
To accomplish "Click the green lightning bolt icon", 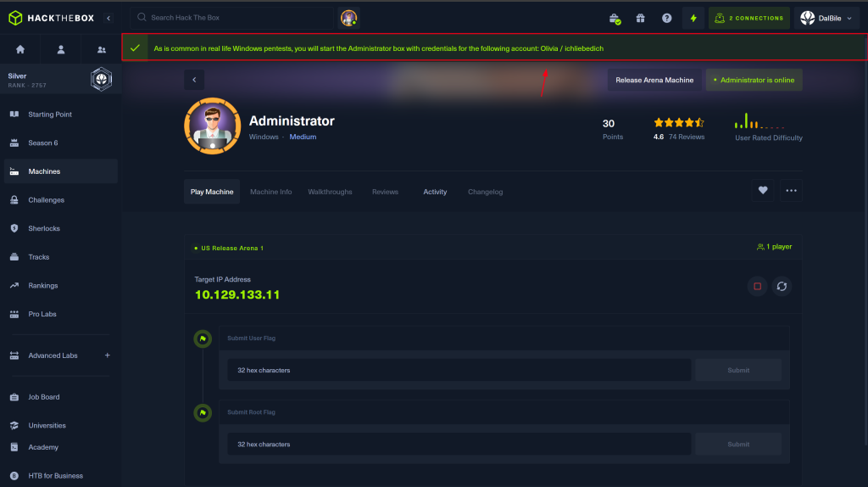I will 693,19.
